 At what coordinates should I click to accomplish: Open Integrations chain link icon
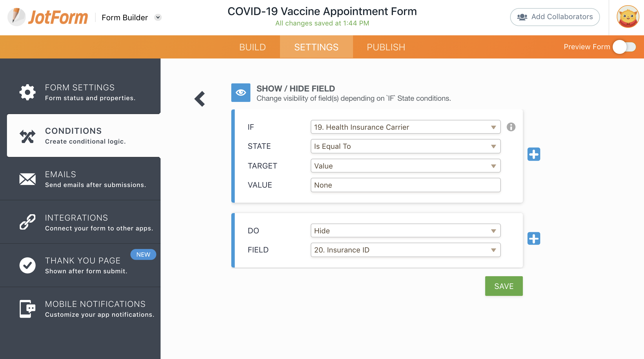point(28,222)
